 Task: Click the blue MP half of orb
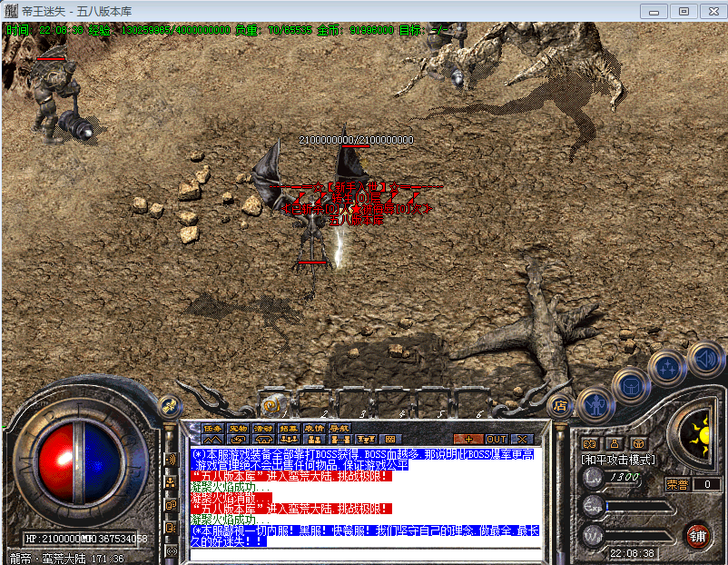pos(103,462)
